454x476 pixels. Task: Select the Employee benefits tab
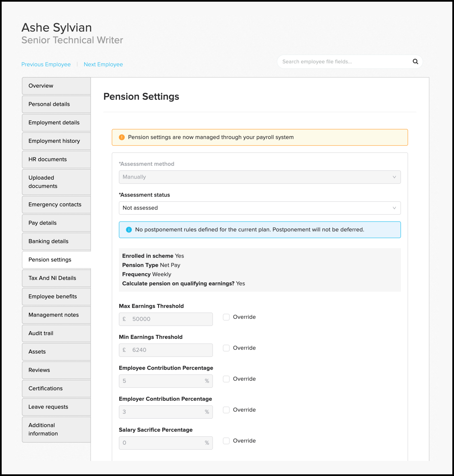point(56,296)
